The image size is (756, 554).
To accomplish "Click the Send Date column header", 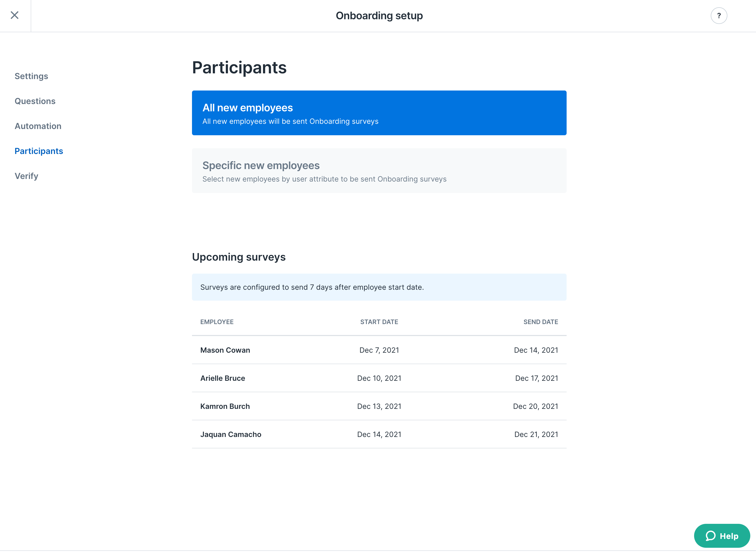I will [540, 321].
